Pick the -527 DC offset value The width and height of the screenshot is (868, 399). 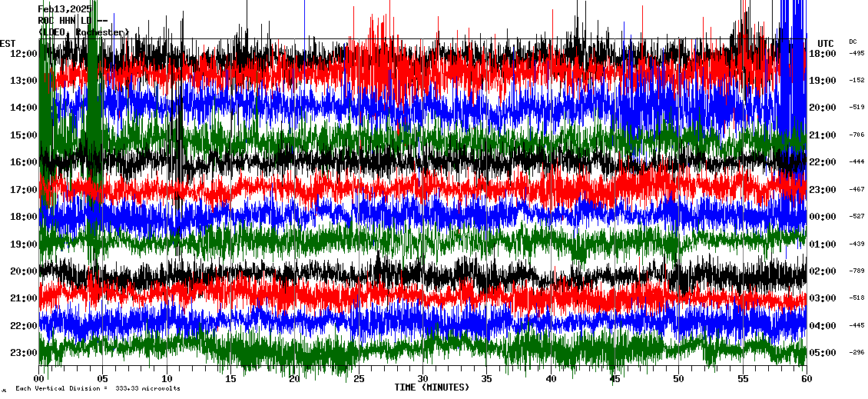(x=857, y=216)
